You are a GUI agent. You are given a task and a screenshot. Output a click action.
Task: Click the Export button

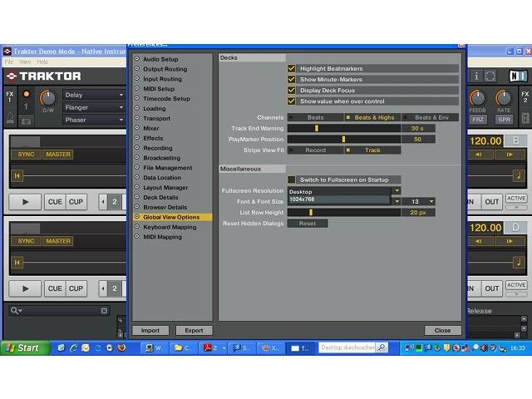pyautogui.click(x=194, y=331)
